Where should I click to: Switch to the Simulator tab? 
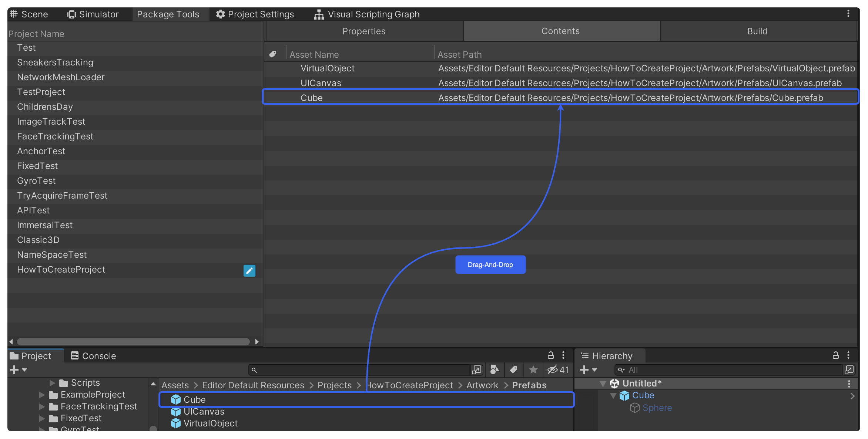point(93,14)
